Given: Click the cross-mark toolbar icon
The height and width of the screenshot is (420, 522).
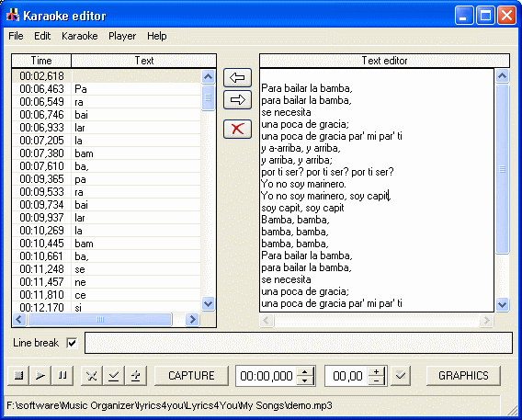Looking at the screenshot, I should click(92, 376).
